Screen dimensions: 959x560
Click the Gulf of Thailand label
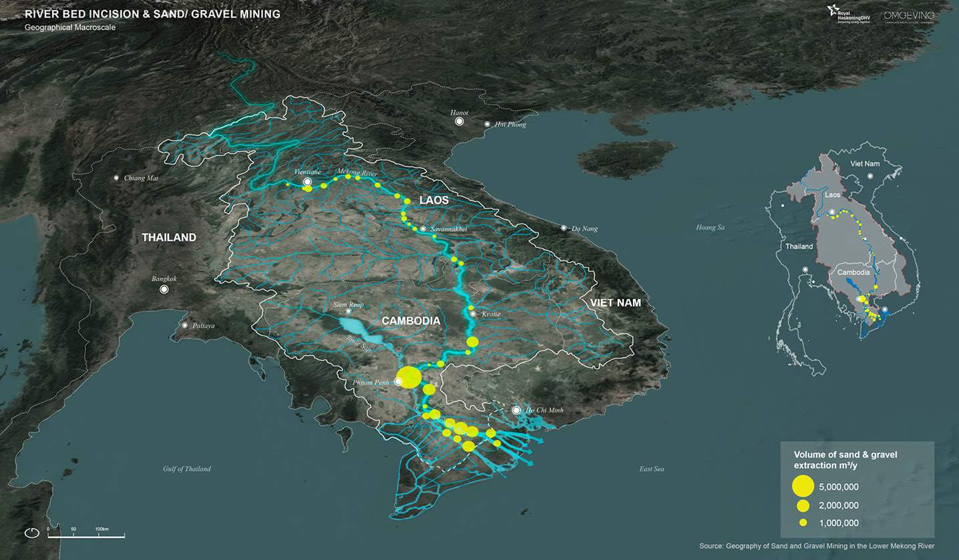186,469
